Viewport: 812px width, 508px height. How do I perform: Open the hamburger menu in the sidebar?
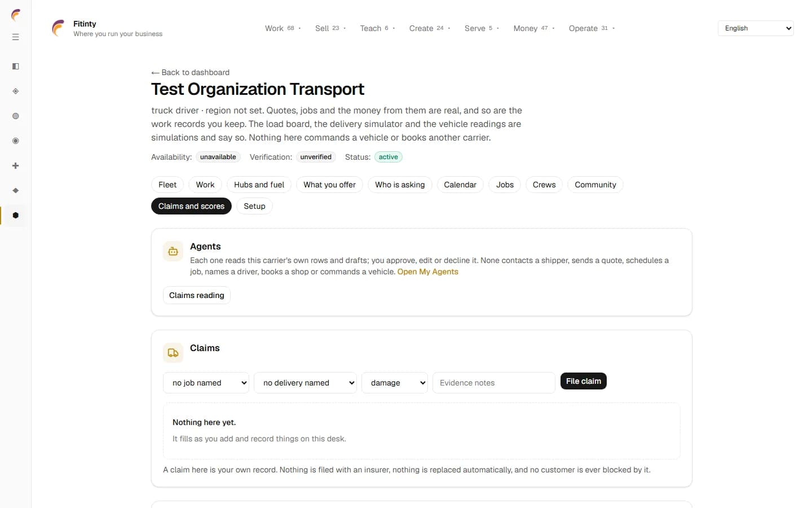click(x=16, y=37)
